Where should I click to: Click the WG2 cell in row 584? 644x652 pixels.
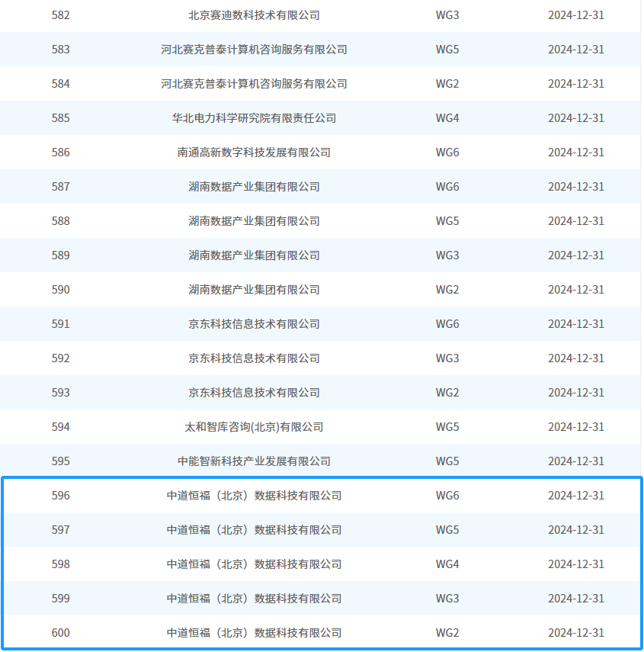point(447,84)
